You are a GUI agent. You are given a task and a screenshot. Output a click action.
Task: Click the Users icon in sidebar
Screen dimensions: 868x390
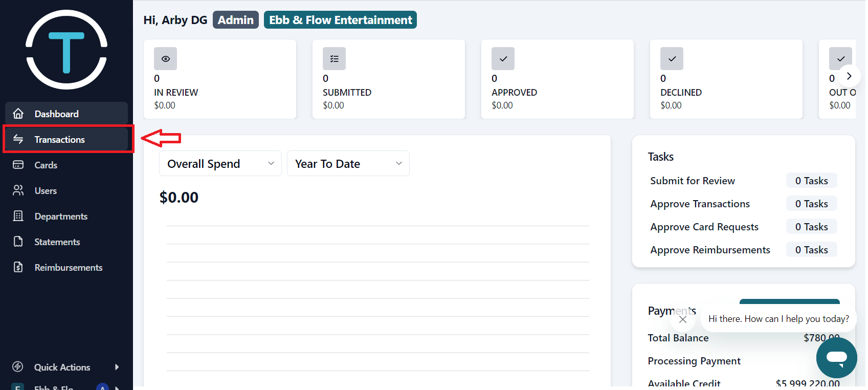click(18, 190)
